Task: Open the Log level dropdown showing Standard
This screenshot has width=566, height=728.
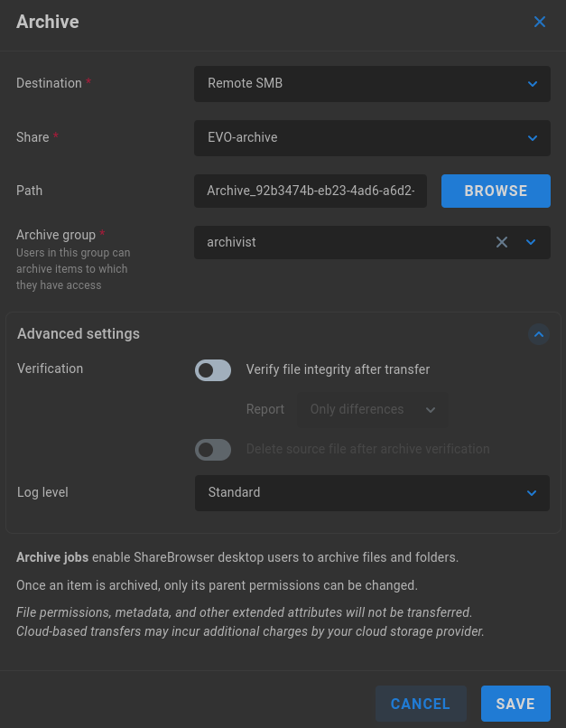Action: 352,492
